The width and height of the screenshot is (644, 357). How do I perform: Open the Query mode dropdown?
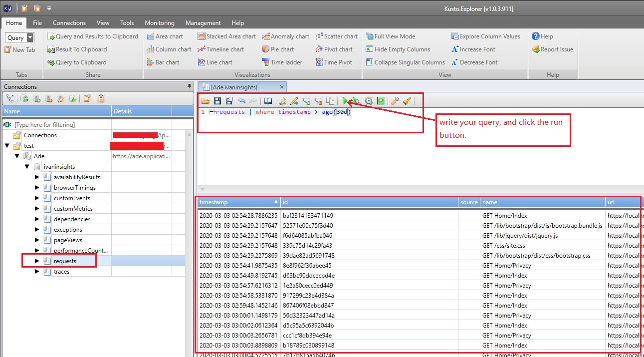pyautogui.click(x=30, y=37)
